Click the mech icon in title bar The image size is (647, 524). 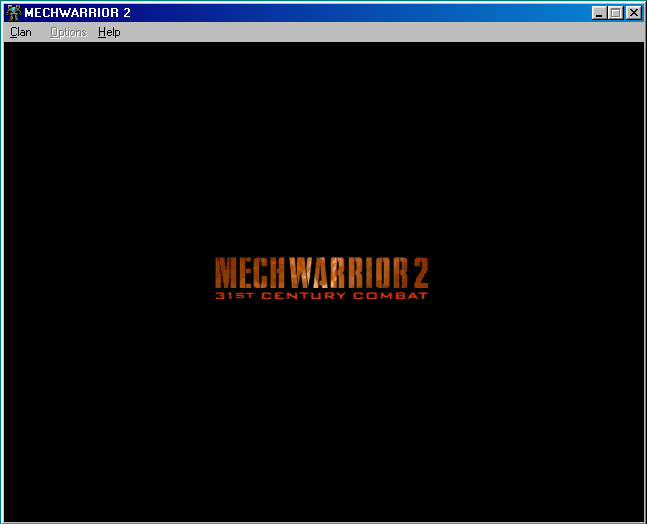point(14,13)
